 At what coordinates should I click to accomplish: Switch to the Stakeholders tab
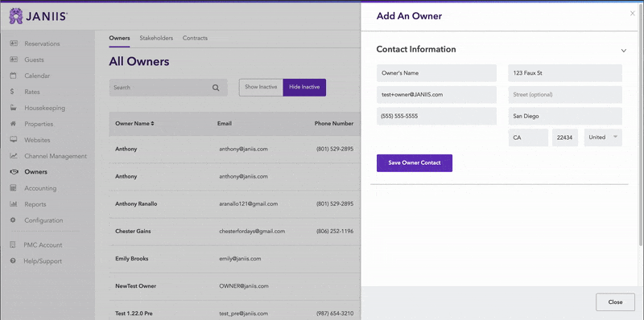click(156, 38)
